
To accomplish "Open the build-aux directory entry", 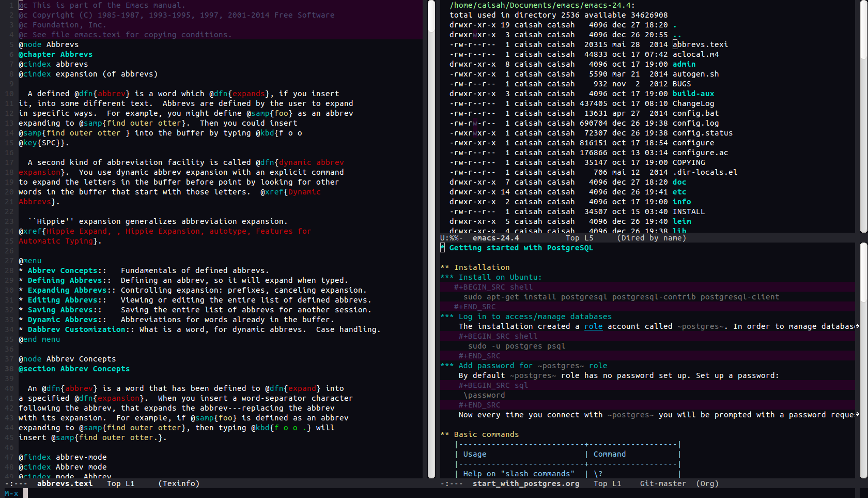I will [x=693, y=94].
